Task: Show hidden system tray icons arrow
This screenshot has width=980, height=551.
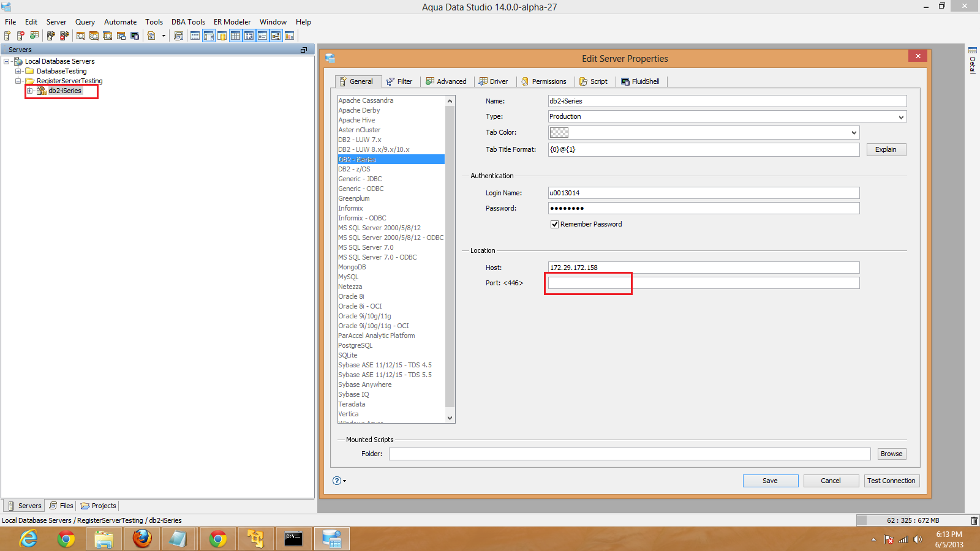Action: tap(873, 539)
